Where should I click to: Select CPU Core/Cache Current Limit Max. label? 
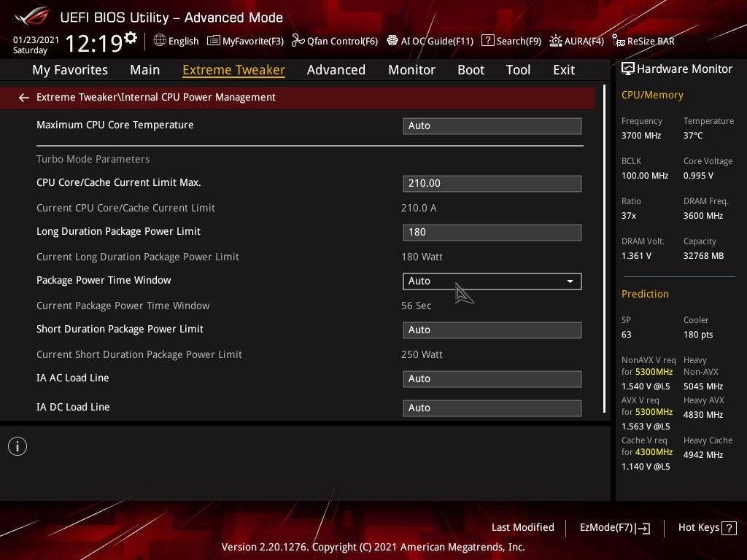point(119,182)
